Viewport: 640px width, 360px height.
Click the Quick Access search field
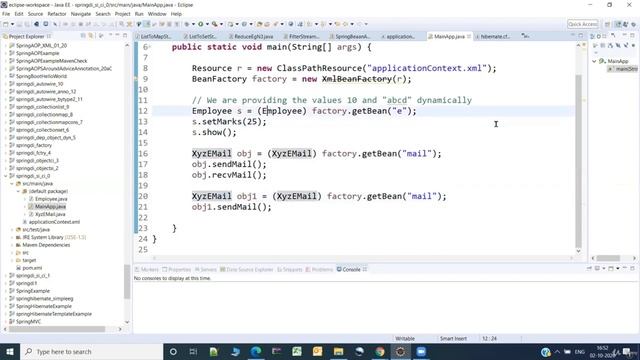tap(582, 24)
